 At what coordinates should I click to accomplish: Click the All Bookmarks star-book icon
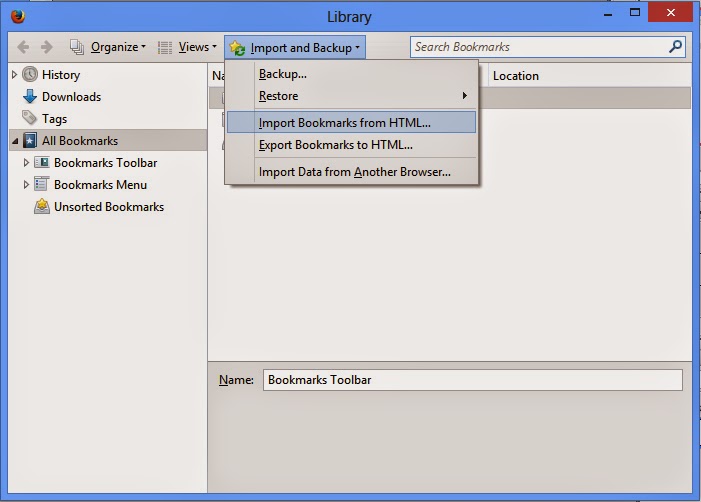(x=30, y=140)
